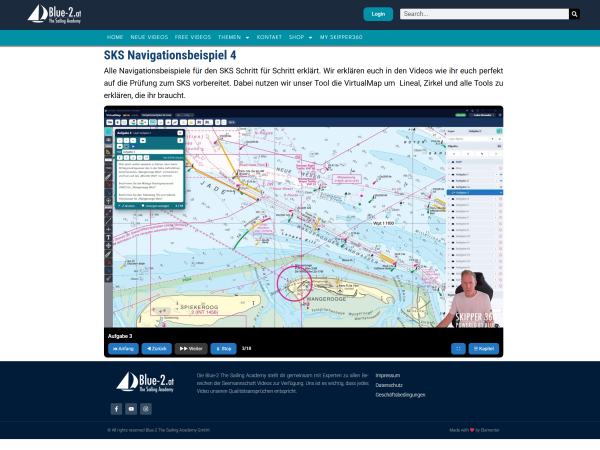Jump to start with Anfang button

[x=123, y=349]
